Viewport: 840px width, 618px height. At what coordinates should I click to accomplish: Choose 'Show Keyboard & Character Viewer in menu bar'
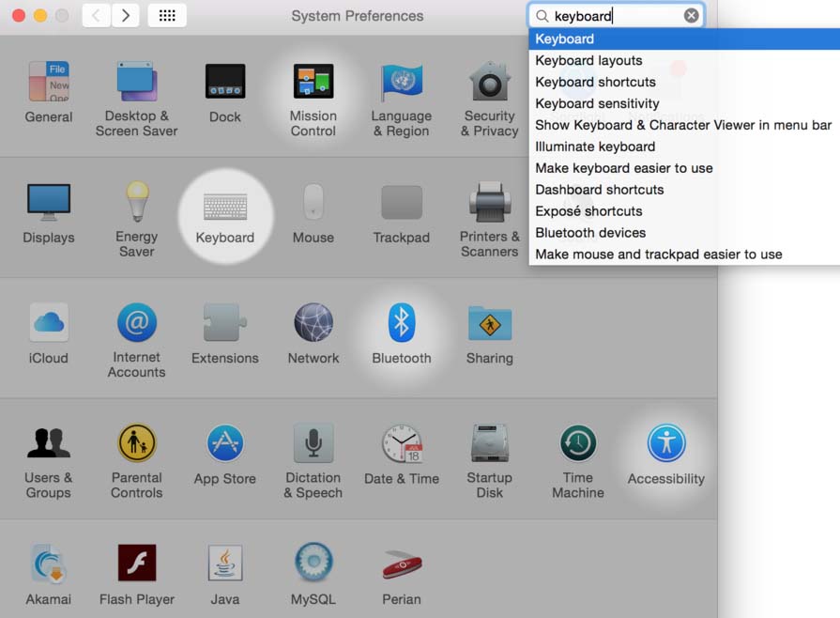[684, 125]
